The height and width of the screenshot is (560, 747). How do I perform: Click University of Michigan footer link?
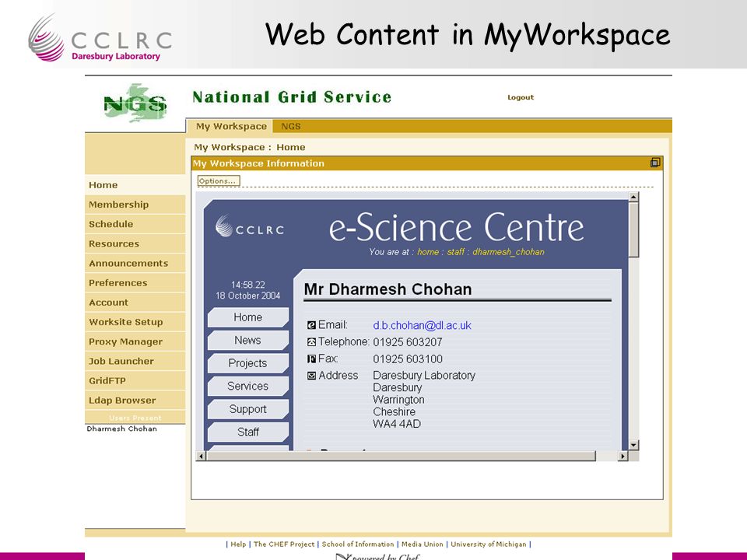(x=489, y=544)
